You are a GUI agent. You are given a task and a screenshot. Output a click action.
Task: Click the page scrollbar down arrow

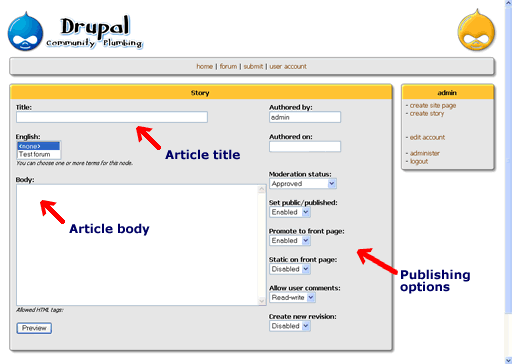[508, 360]
